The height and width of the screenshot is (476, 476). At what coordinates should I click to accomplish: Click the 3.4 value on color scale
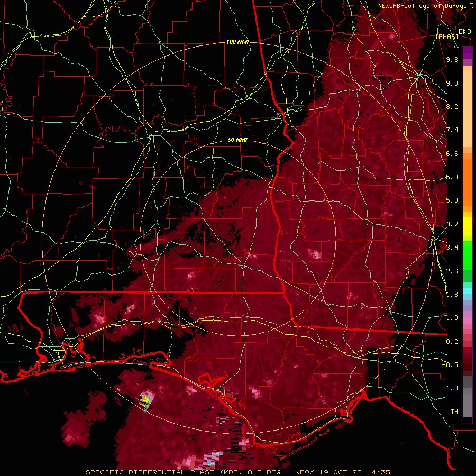point(452,248)
